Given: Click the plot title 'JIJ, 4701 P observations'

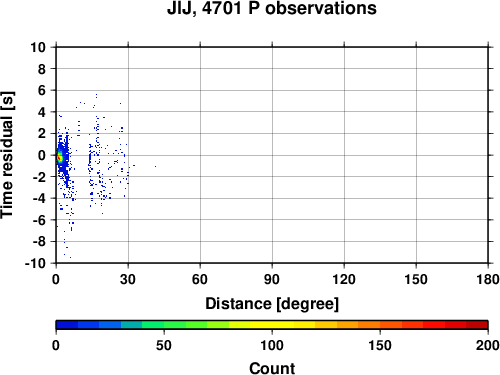Looking at the screenshot, I should point(272,8).
